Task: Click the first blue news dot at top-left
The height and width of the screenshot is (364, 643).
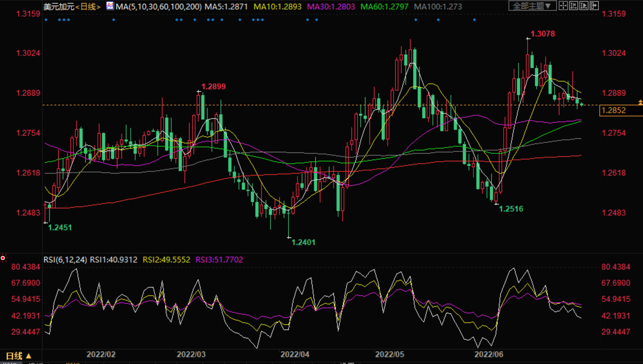Action: tap(46, 20)
